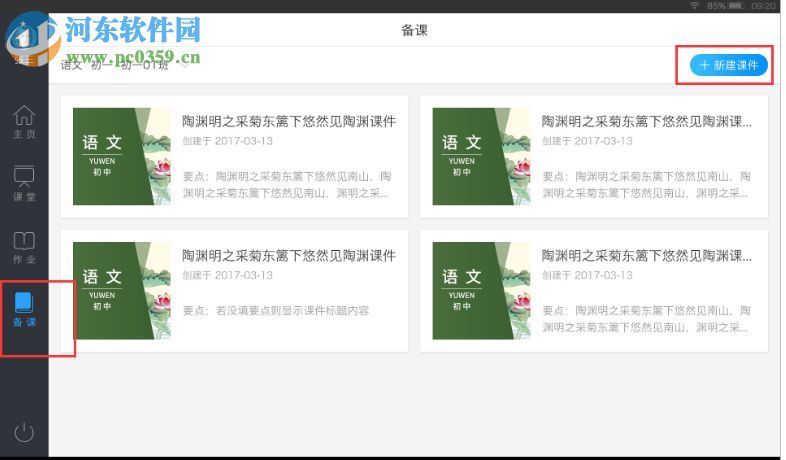Screen dimensions: 786x460
Task: Expand the class selector chevron beside 初一01班
Action: 184,65
